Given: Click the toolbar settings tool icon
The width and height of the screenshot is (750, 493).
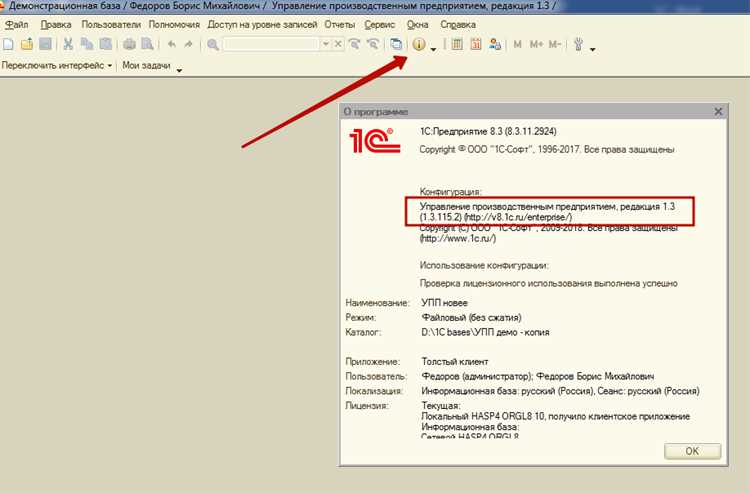Looking at the screenshot, I should (578, 44).
